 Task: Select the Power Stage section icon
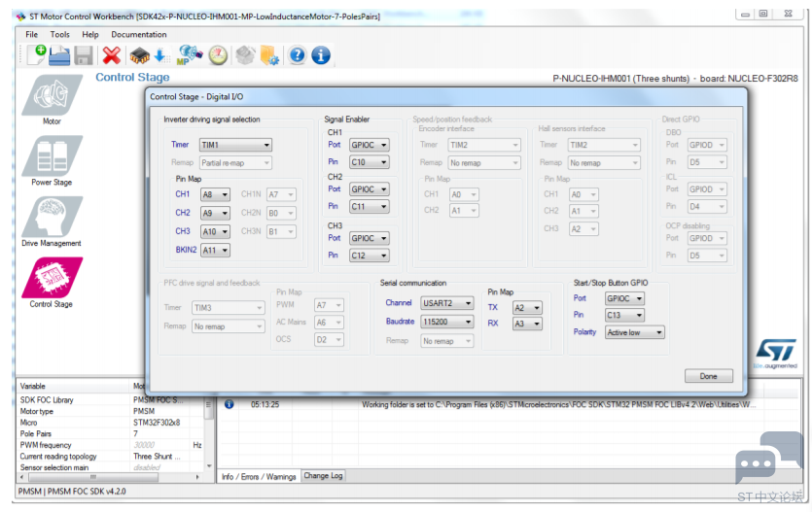[x=52, y=155]
